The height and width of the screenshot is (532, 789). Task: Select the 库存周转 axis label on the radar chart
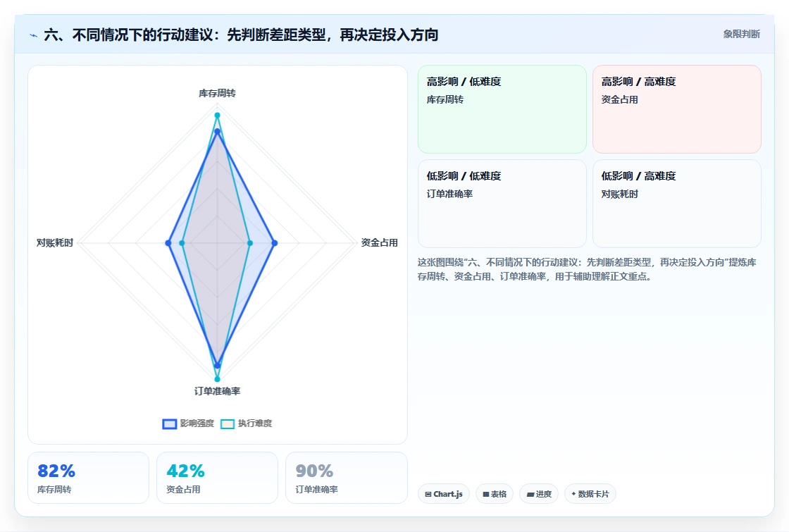[x=217, y=93]
